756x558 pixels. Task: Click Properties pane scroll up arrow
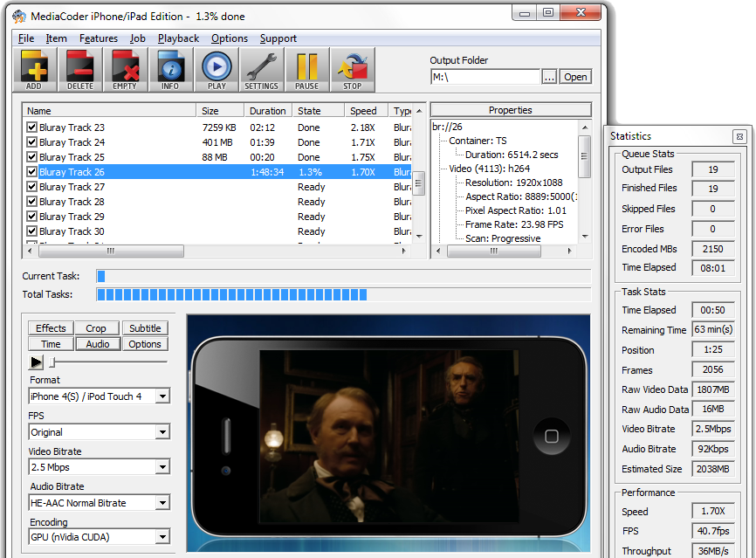pyautogui.click(x=584, y=127)
